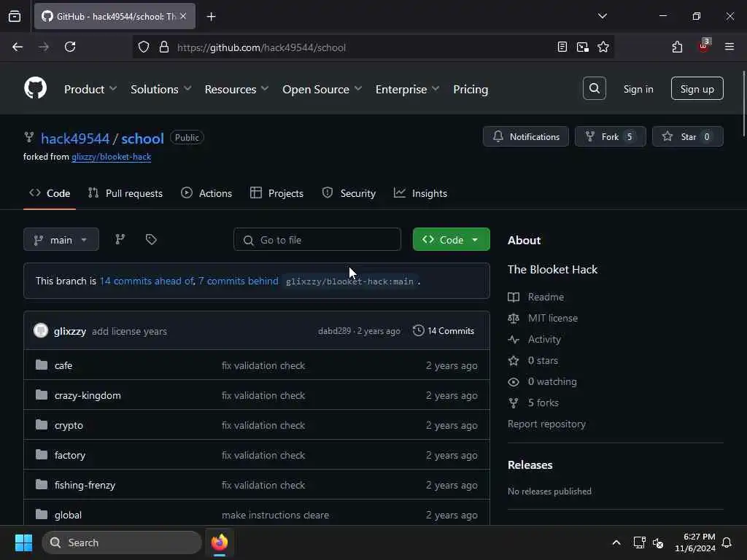This screenshot has height=560, width=747.
Task: Open the hack49544 owner link
Action: point(75,139)
